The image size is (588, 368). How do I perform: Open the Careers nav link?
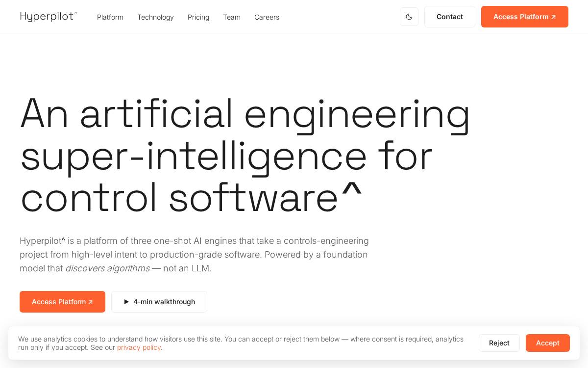coord(267,17)
